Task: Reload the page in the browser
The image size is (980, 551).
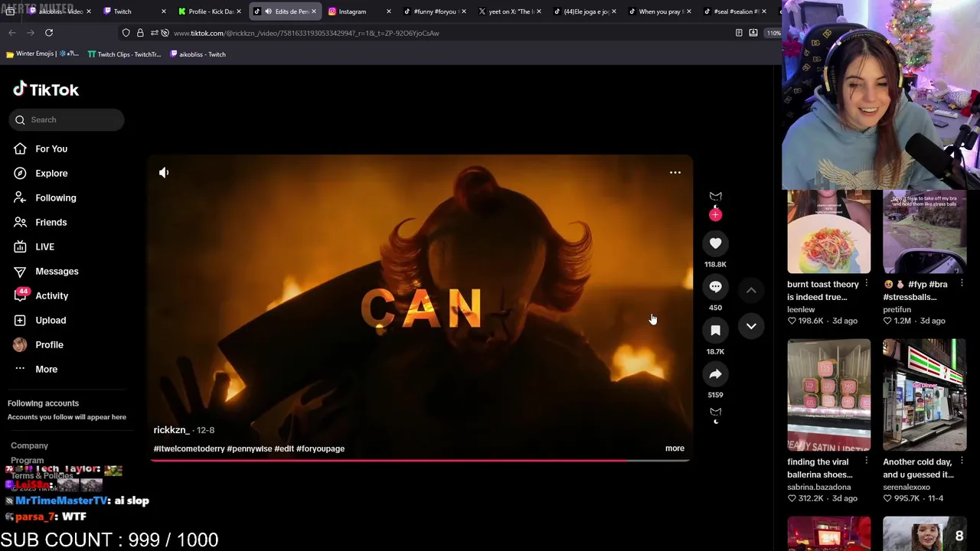Action: [x=49, y=33]
